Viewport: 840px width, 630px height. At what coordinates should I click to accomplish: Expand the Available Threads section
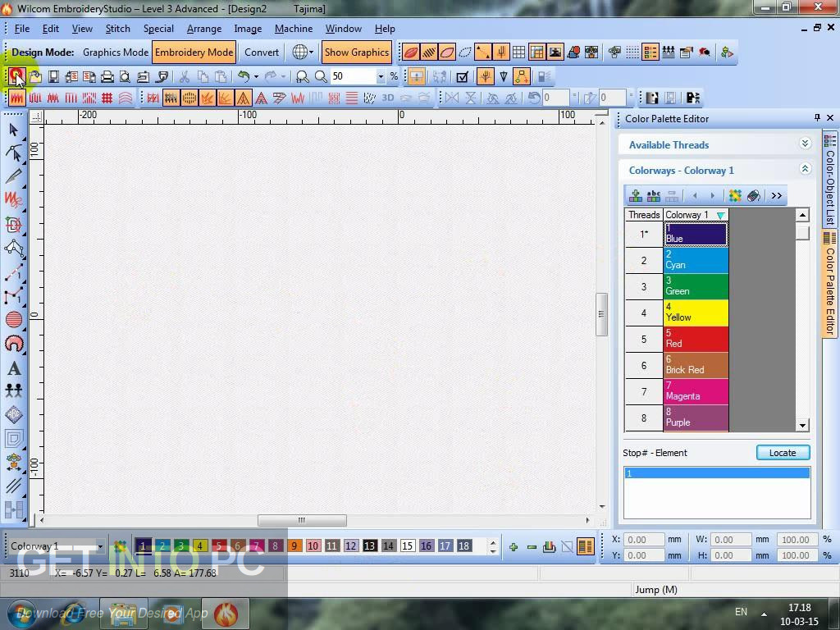pos(805,144)
